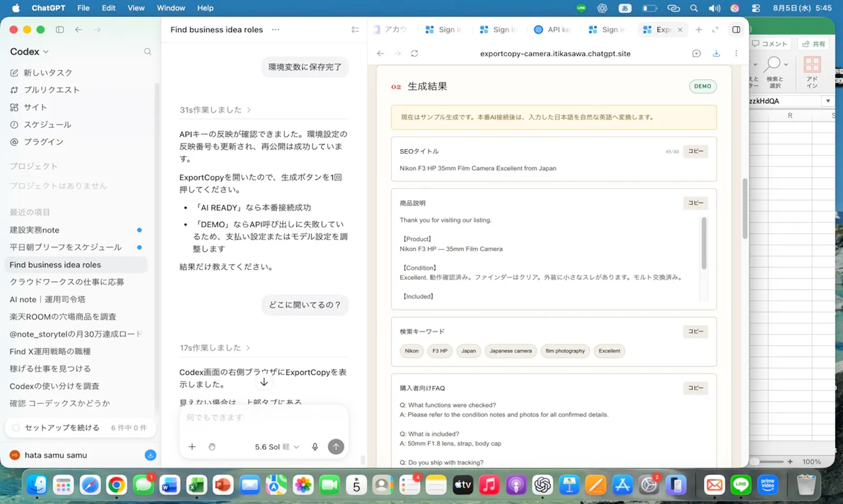Toggle the right split panel icon
Viewport: 843px width, 504px height.
(x=736, y=29)
